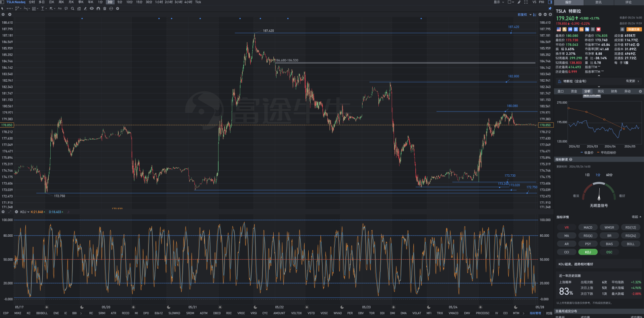Toggle the MACD indicator pill

pos(588,227)
